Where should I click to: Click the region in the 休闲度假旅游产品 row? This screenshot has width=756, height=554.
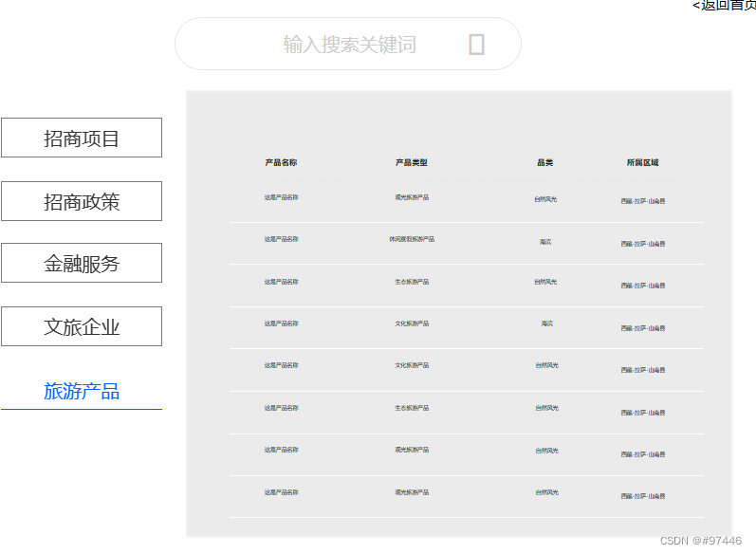tap(643, 244)
